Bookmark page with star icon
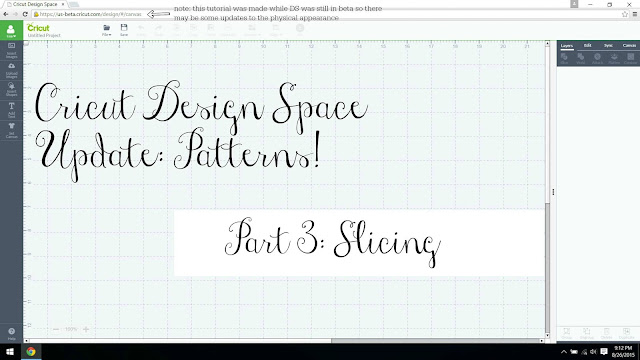 [x=624, y=14]
